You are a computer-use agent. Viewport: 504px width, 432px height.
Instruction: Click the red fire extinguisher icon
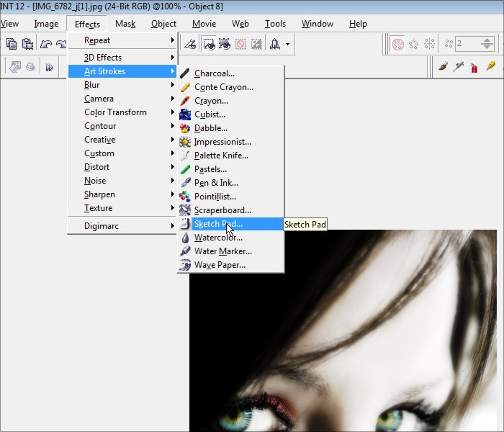click(474, 67)
